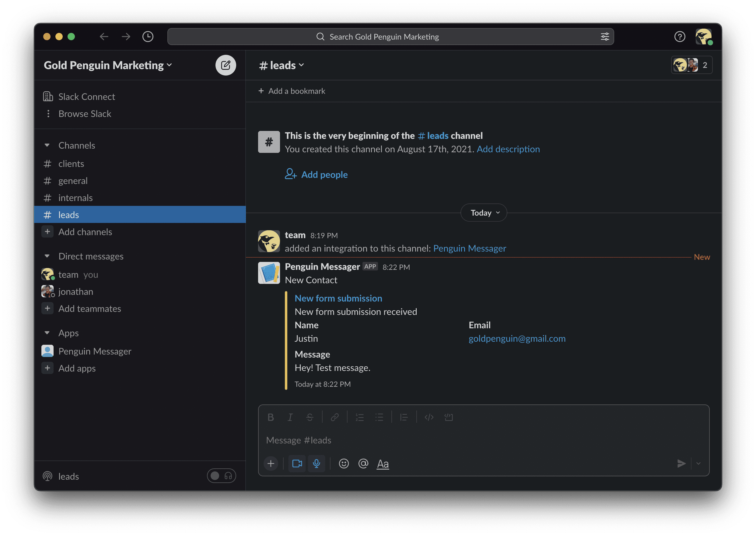The width and height of the screenshot is (756, 536).
Task: Open send options chevron beside send arrow
Action: (x=698, y=464)
